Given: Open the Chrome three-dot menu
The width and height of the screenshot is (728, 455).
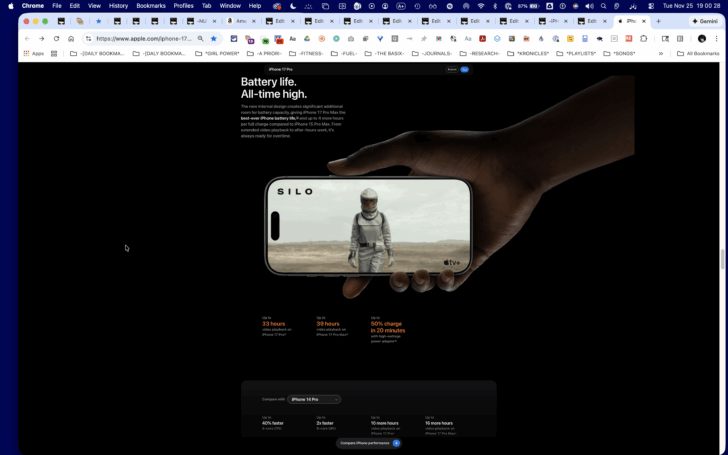Looking at the screenshot, I should 717,39.
